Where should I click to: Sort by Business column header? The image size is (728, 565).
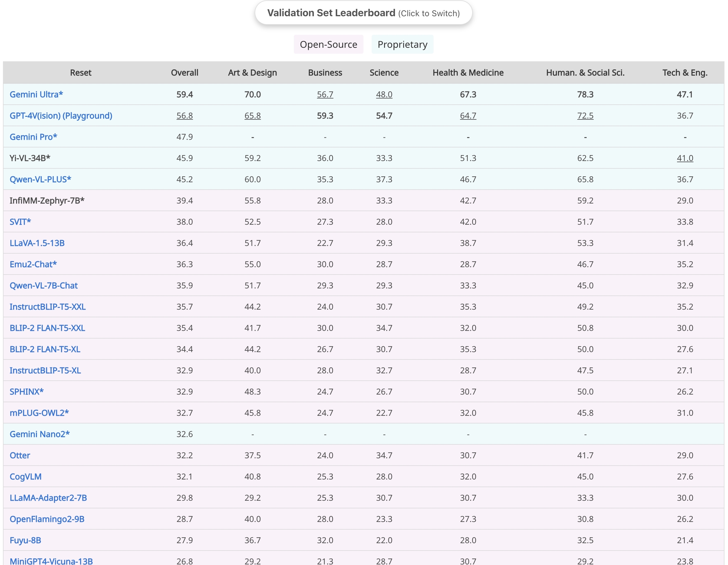(325, 73)
